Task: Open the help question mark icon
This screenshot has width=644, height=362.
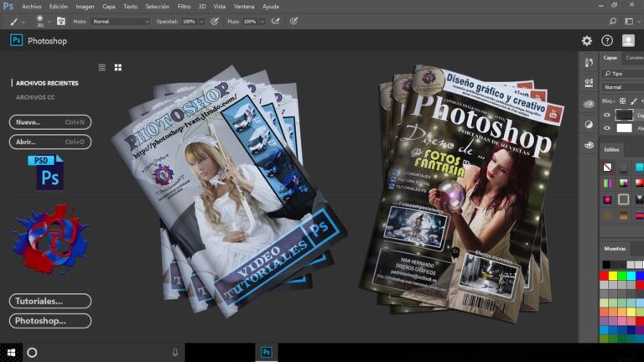Action: [x=607, y=40]
